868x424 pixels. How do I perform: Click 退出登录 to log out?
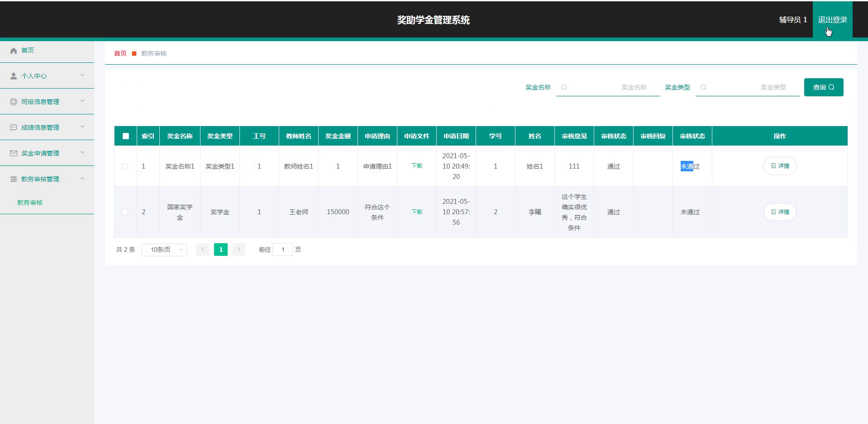[x=832, y=20]
